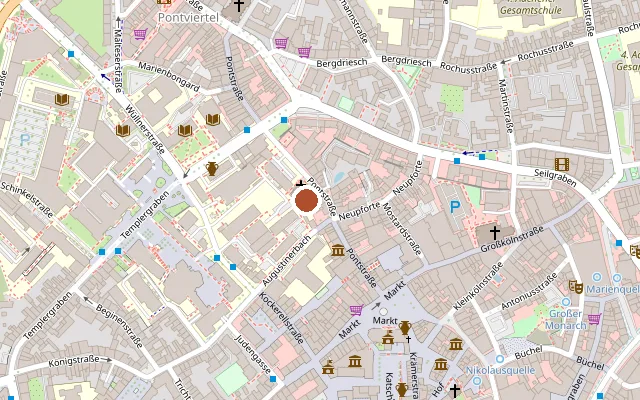Click the theater masks icon near Antoniusstraße

pos(576,287)
